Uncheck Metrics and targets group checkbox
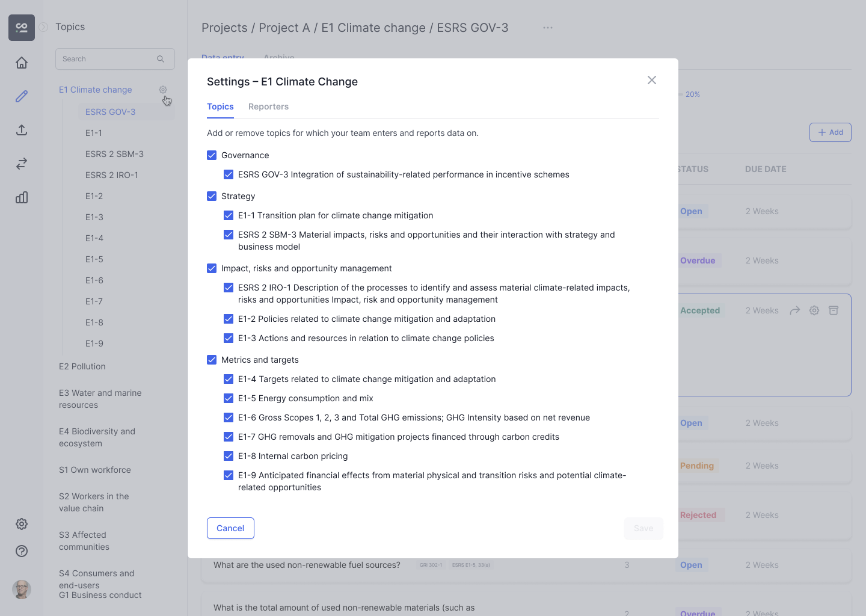866x616 pixels. pyautogui.click(x=212, y=360)
